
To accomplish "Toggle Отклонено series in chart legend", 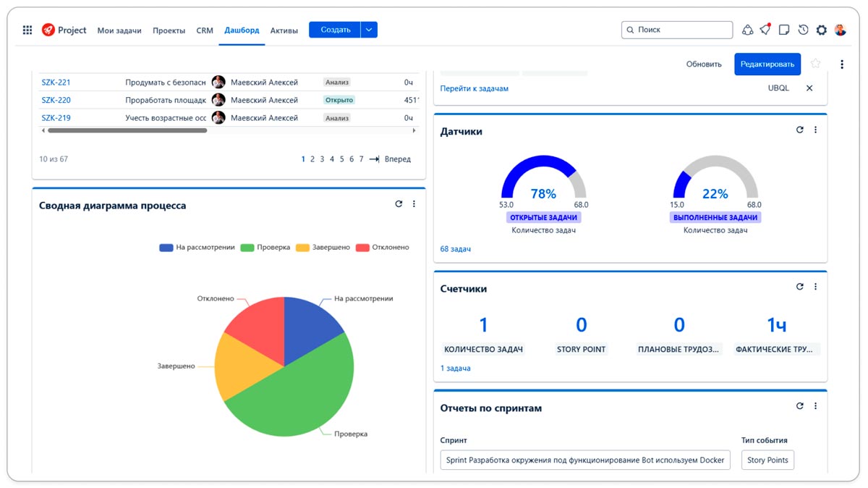I will (382, 248).
